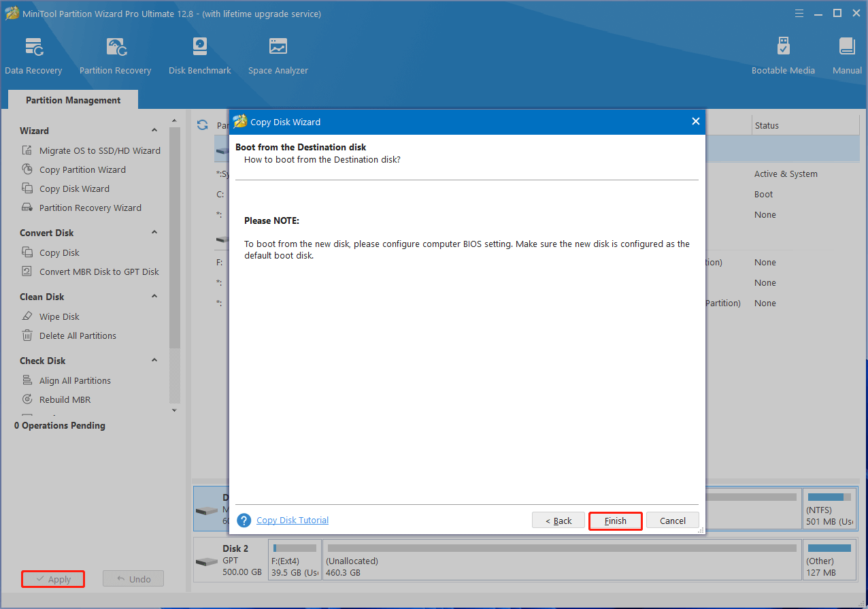868x609 pixels.
Task: Click Partition Recovery Wizard sidebar icon
Action: click(27, 208)
